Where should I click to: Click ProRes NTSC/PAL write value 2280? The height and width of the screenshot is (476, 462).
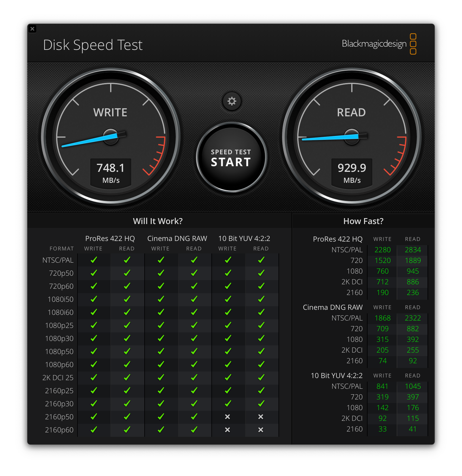click(382, 250)
